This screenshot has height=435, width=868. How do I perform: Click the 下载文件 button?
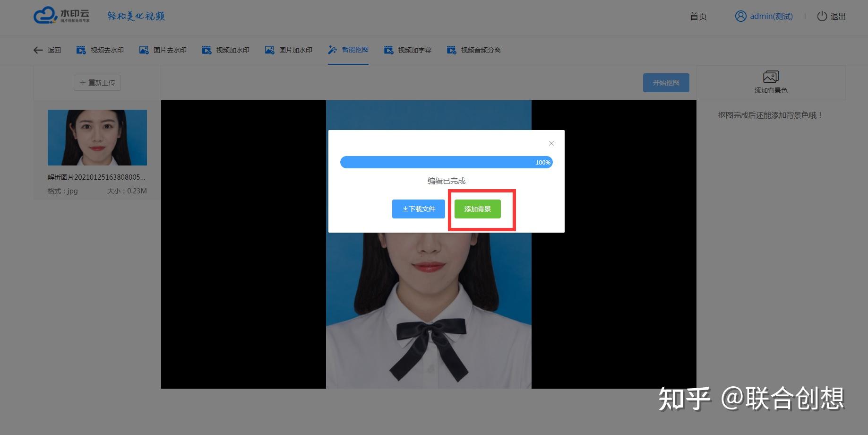(x=419, y=209)
